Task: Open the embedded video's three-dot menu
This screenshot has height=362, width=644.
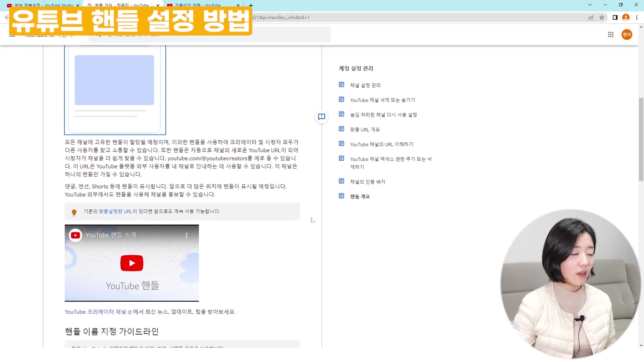Action: [187, 236]
